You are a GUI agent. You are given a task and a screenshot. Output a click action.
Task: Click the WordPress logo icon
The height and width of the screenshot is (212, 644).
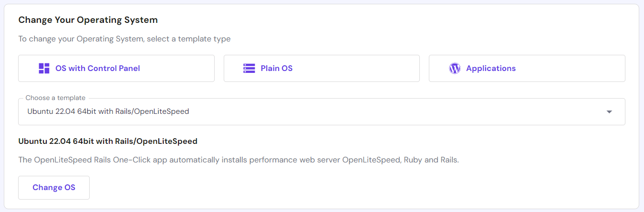click(455, 68)
